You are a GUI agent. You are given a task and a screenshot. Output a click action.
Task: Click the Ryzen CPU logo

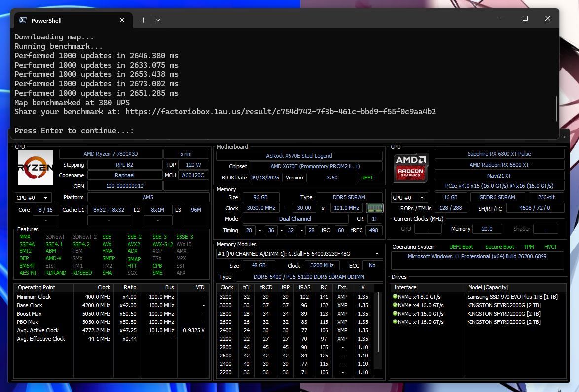coord(36,168)
